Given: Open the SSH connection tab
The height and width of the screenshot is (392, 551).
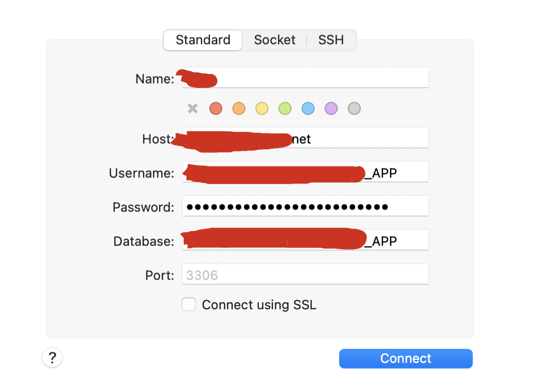Looking at the screenshot, I should tap(331, 40).
